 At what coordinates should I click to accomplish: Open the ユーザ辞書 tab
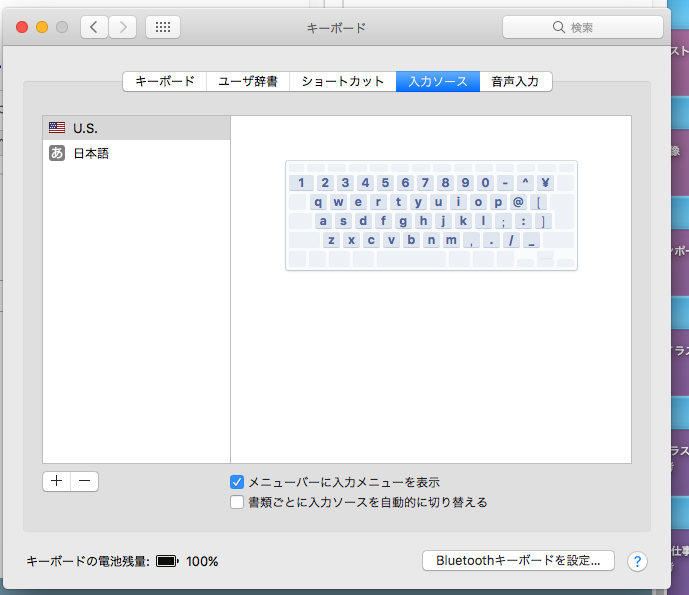pyautogui.click(x=249, y=82)
